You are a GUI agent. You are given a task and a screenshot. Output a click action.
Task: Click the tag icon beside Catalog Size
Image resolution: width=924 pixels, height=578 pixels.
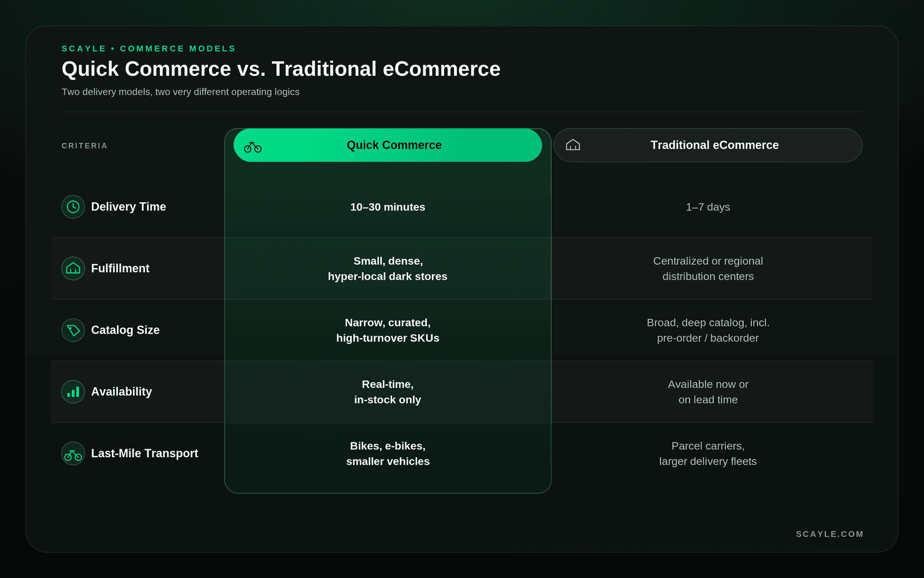click(x=73, y=330)
